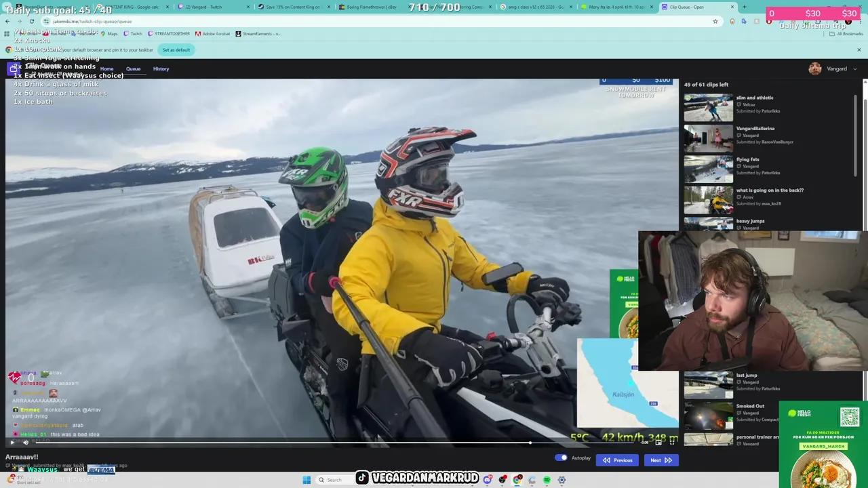The height and width of the screenshot is (488, 868).
Task: Go back in browser history
Action: click(7, 21)
